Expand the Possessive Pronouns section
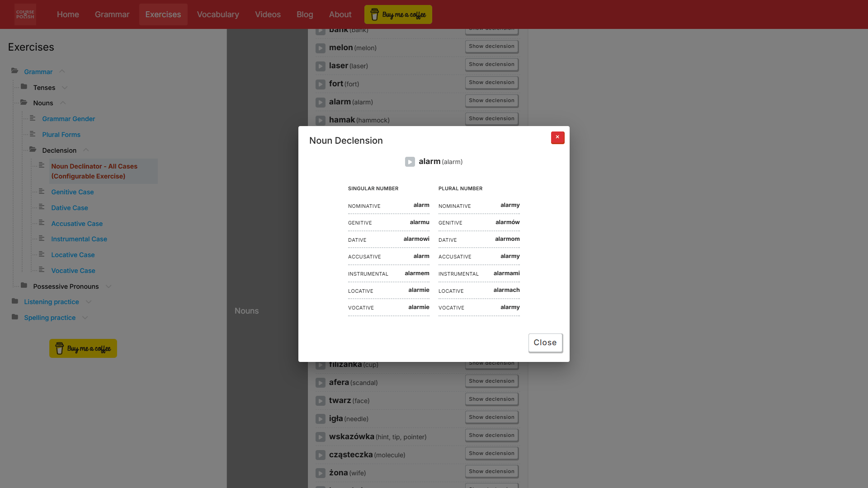 coord(108,286)
